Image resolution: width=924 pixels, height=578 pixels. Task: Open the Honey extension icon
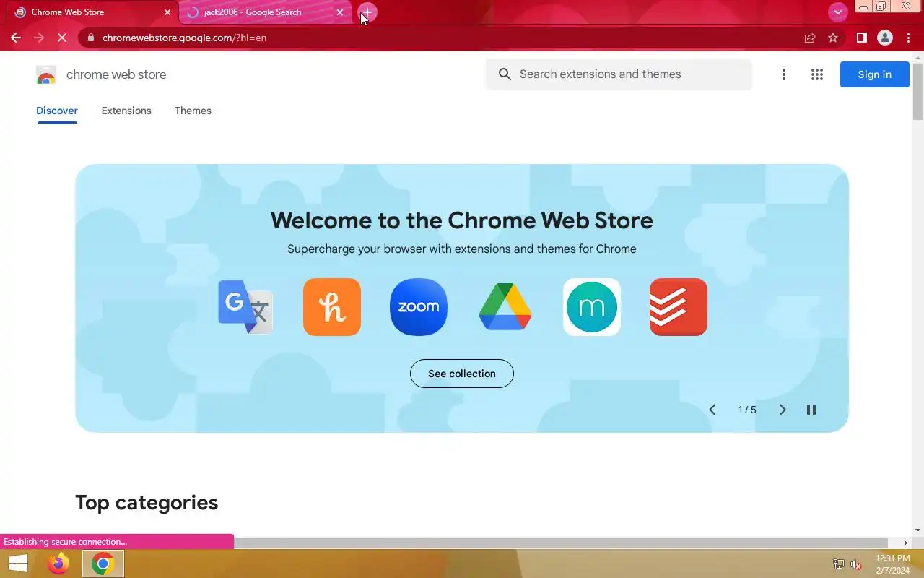pos(332,307)
